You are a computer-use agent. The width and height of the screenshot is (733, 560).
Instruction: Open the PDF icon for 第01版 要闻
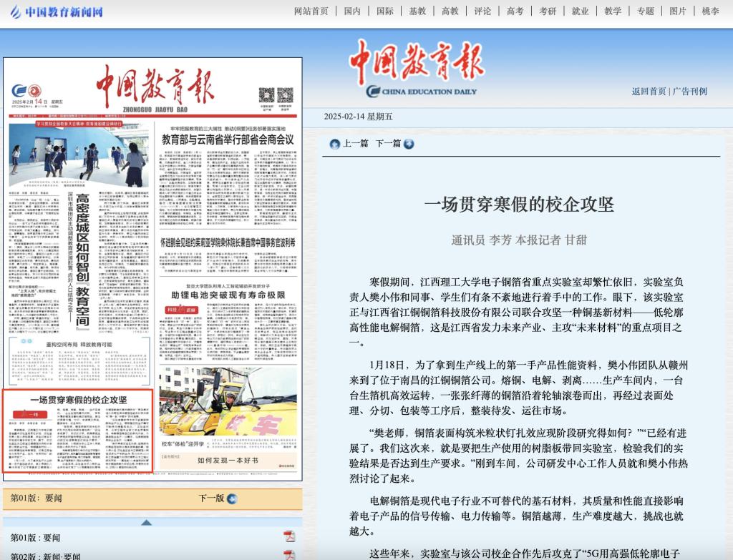point(289,537)
